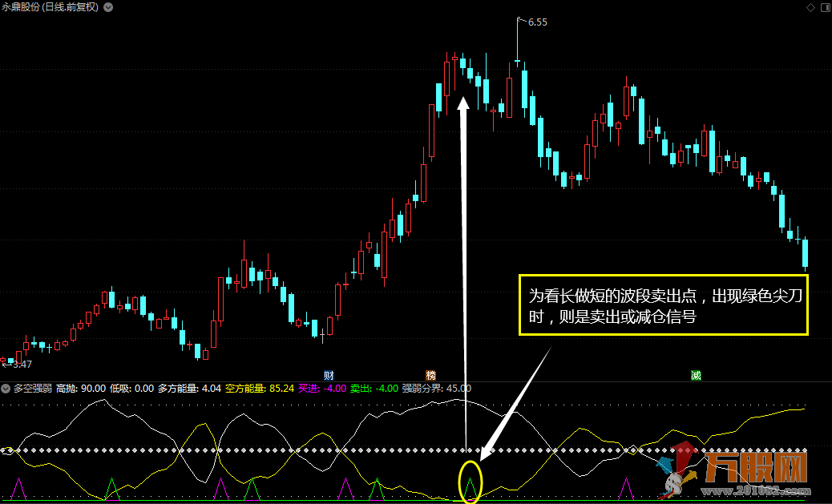
Task: Click the 低吸: 0.00 value
Action: click(x=131, y=389)
